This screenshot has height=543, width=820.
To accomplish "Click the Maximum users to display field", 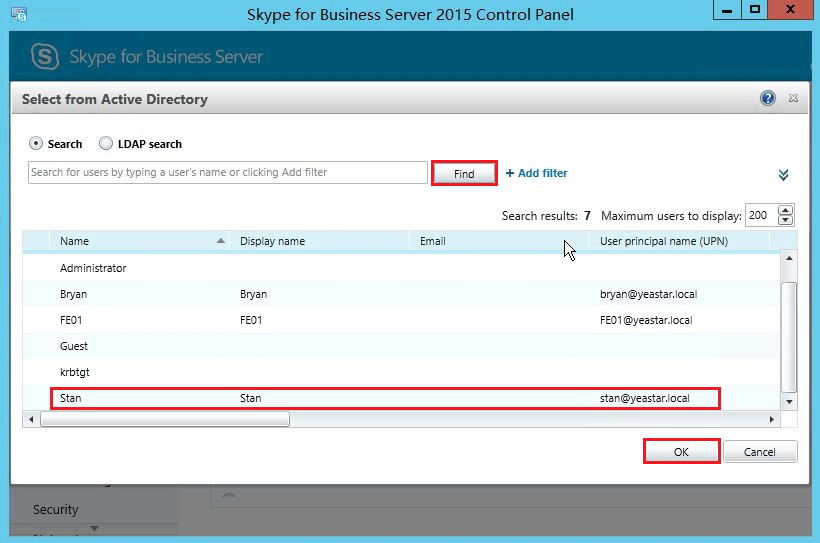I will (x=761, y=216).
